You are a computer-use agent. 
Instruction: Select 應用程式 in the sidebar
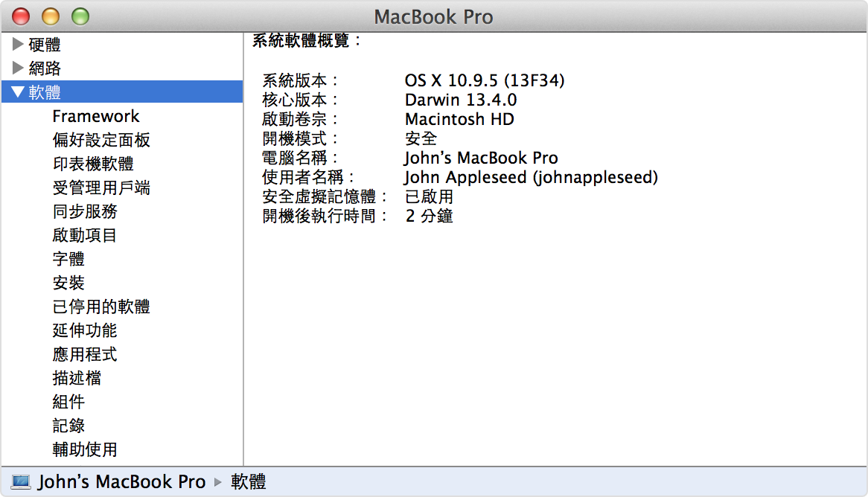pos(85,354)
